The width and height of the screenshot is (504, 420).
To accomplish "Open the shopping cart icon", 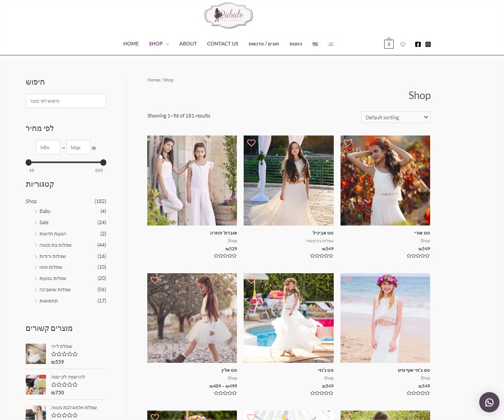I will (x=389, y=44).
